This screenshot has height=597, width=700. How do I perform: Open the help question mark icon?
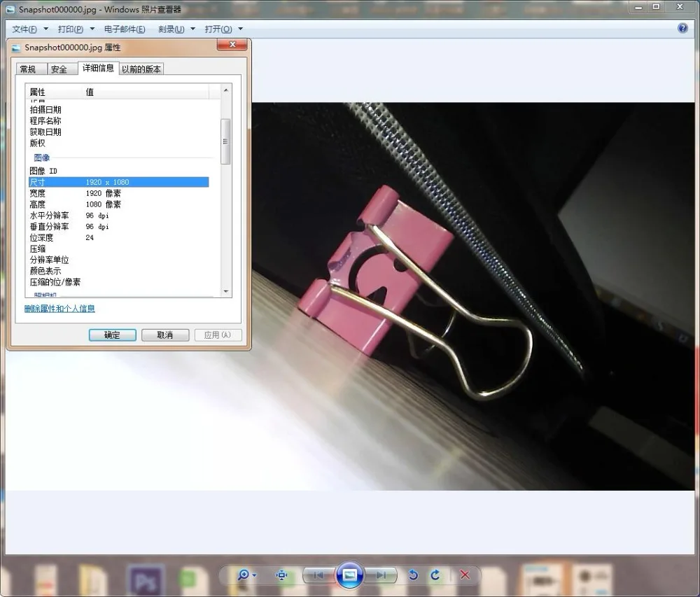(x=682, y=29)
